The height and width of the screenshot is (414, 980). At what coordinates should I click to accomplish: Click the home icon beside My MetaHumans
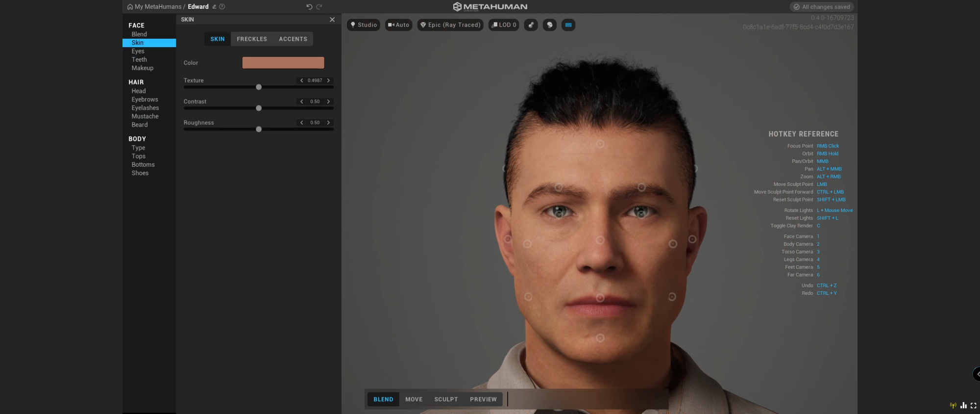(x=130, y=7)
